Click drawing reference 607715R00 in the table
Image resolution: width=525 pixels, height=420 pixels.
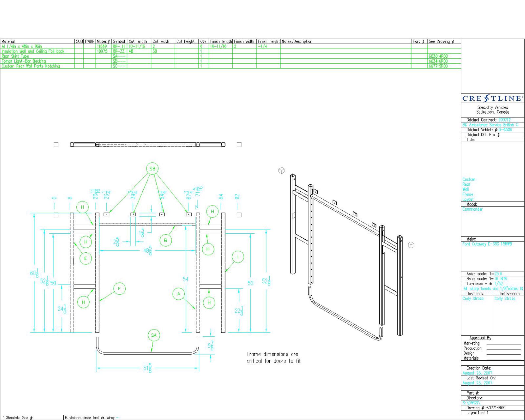point(438,66)
